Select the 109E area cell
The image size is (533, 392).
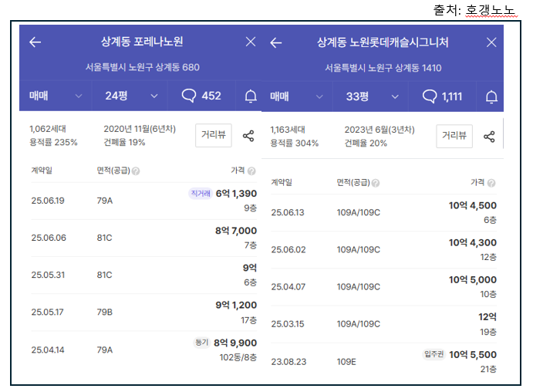pos(346,362)
